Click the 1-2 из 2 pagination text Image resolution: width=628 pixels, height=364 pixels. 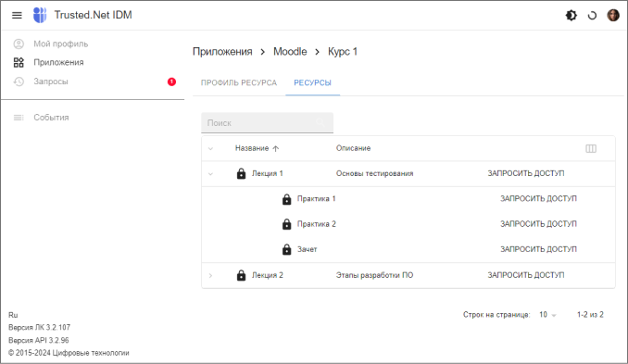click(x=590, y=315)
